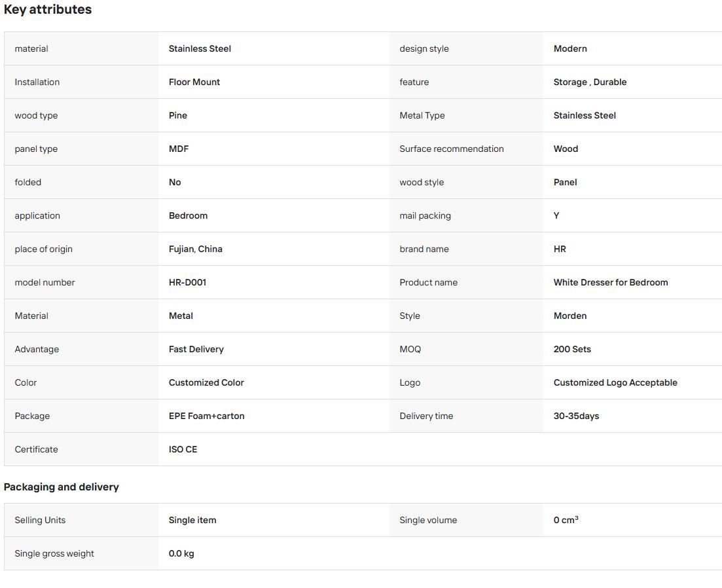722x588 pixels.
Task: Select the Pine wood type value
Action: coord(178,116)
